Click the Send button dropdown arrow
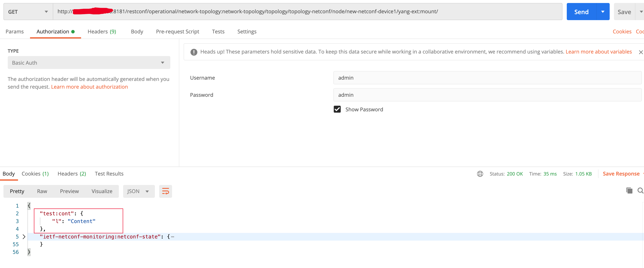The image size is (644, 268). click(603, 12)
